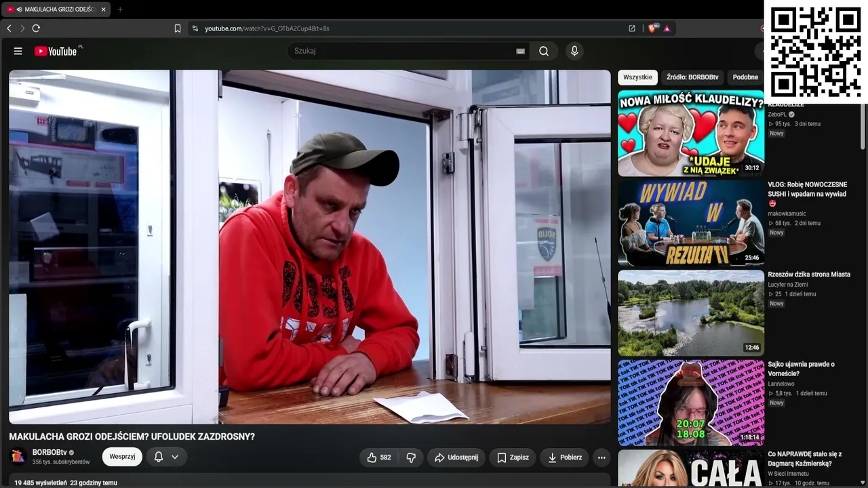The image size is (868, 488).
Task: Open video Sajko ujawnia prawde o Vorneście
Action: 802,369
